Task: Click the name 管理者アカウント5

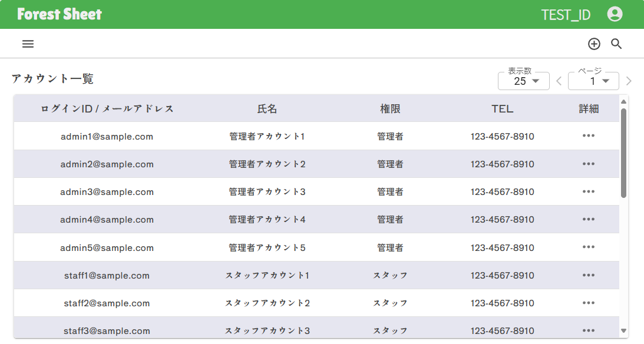Action: 267,247
